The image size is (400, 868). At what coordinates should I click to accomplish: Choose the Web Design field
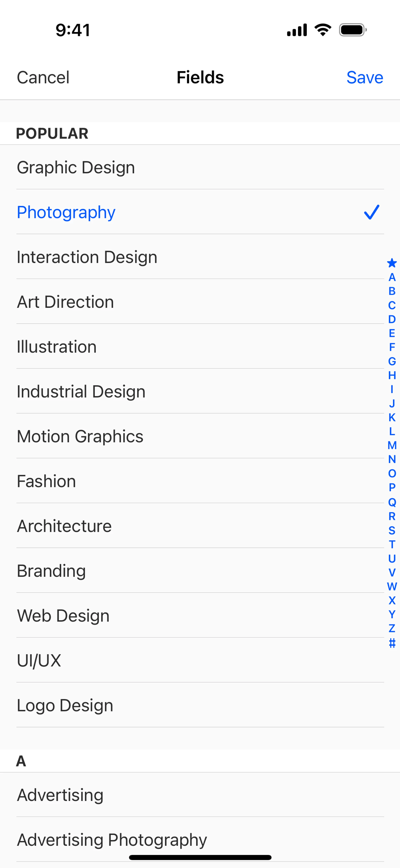point(63,616)
